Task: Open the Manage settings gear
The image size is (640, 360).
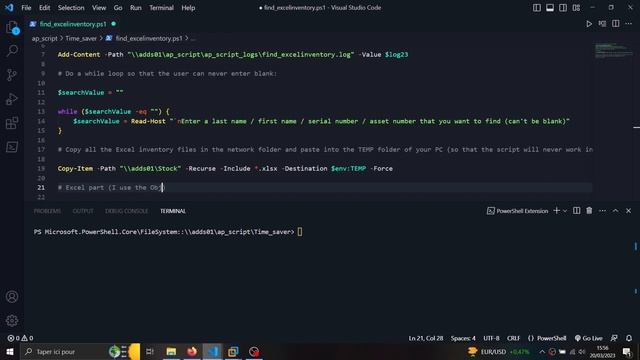Action: pos(12,321)
